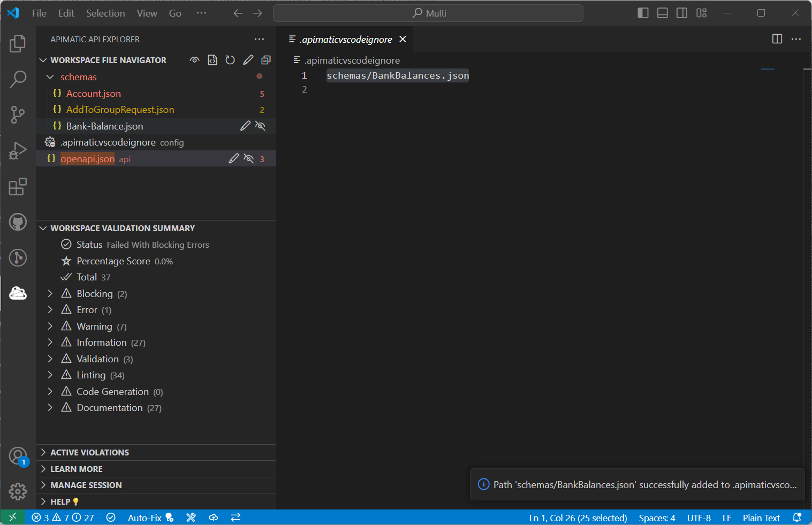Open the Git Graph activity bar icon
Image resolution: width=812 pixels, height=525 pixels.
coord(18,258)
